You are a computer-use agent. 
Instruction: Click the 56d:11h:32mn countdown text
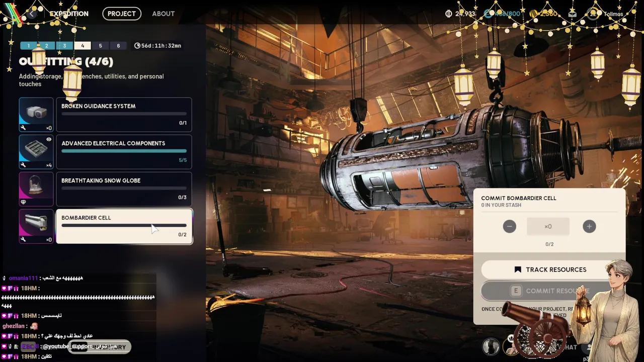click(161, 46)
